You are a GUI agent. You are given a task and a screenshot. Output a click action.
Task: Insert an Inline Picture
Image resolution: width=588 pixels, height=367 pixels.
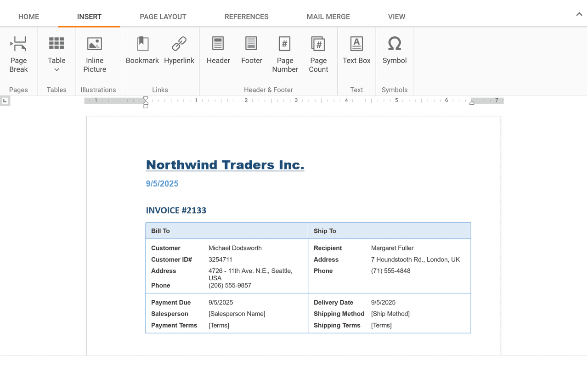[x=95, y=55]
